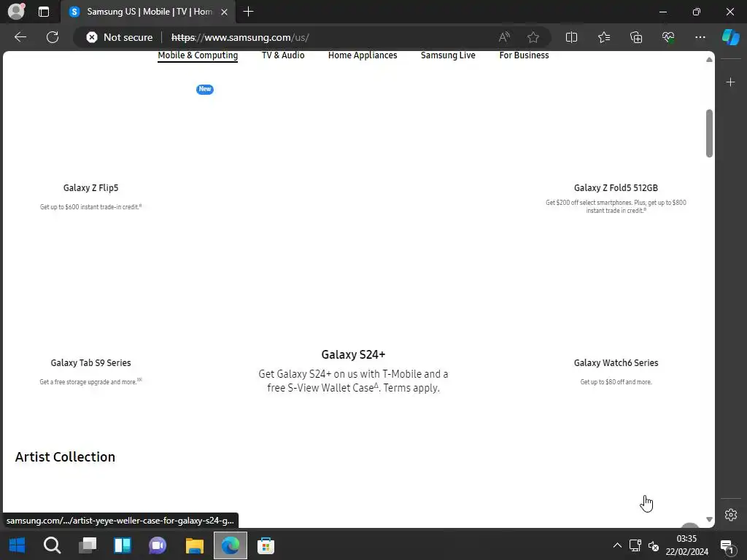Open Galaxy Z Fold5 512GB link
Viewport: 747px width, 560px height.
click(616, 187)
